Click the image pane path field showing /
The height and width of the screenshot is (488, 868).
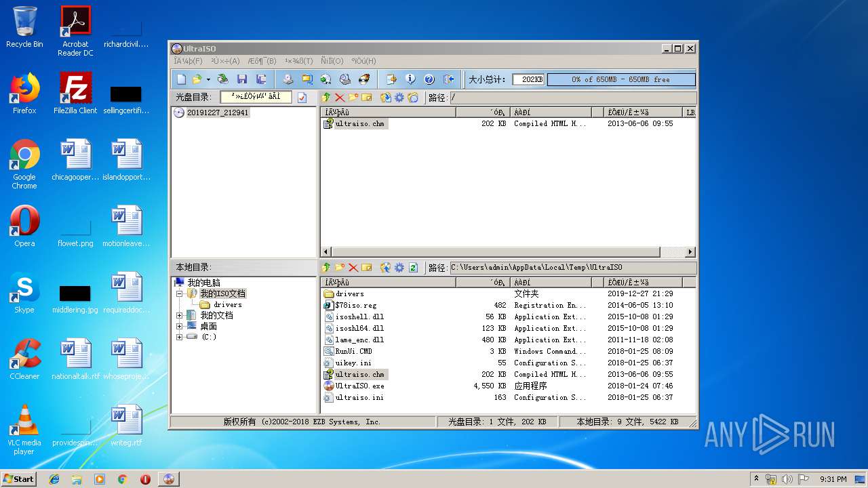pos(572,98)
